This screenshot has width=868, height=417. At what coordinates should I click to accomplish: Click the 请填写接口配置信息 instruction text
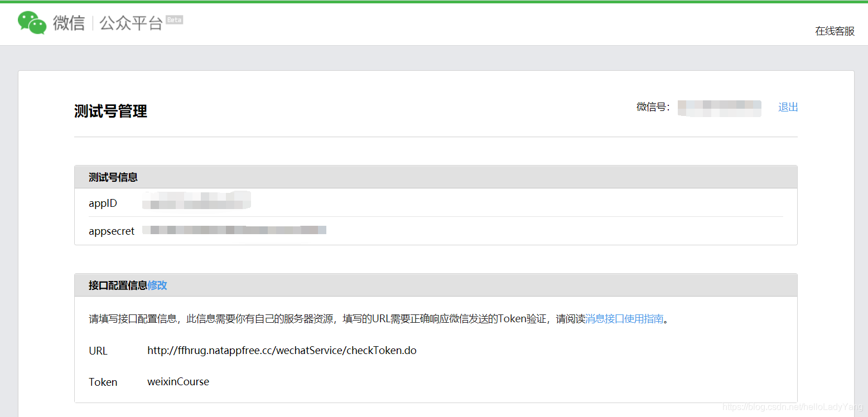tap(379, 319)
